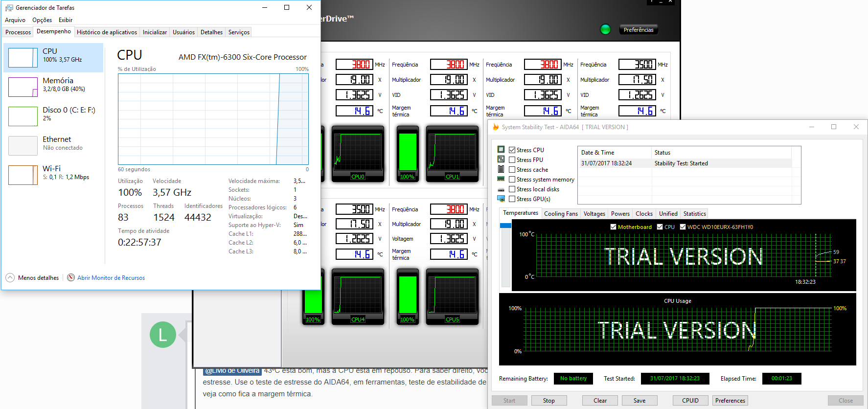This screenshot has width=868, height=409.
Task: Toggle the Motherboard temperature graph checkbox
Action: tap(613, 227)
